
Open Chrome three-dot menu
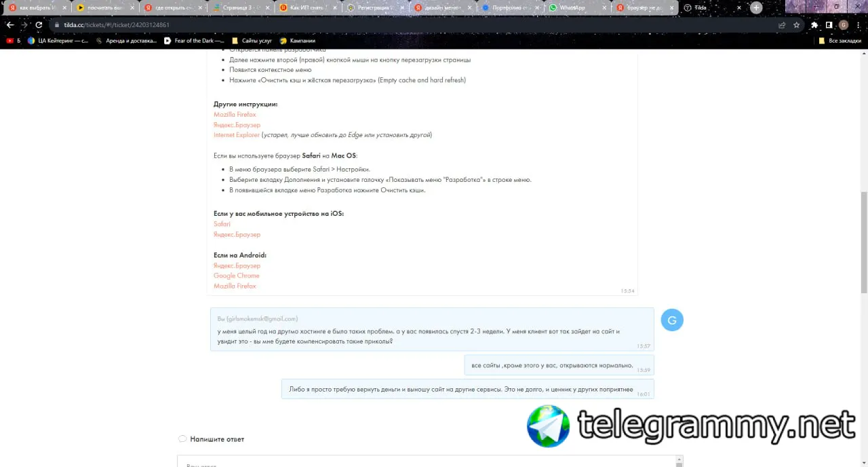858,24
